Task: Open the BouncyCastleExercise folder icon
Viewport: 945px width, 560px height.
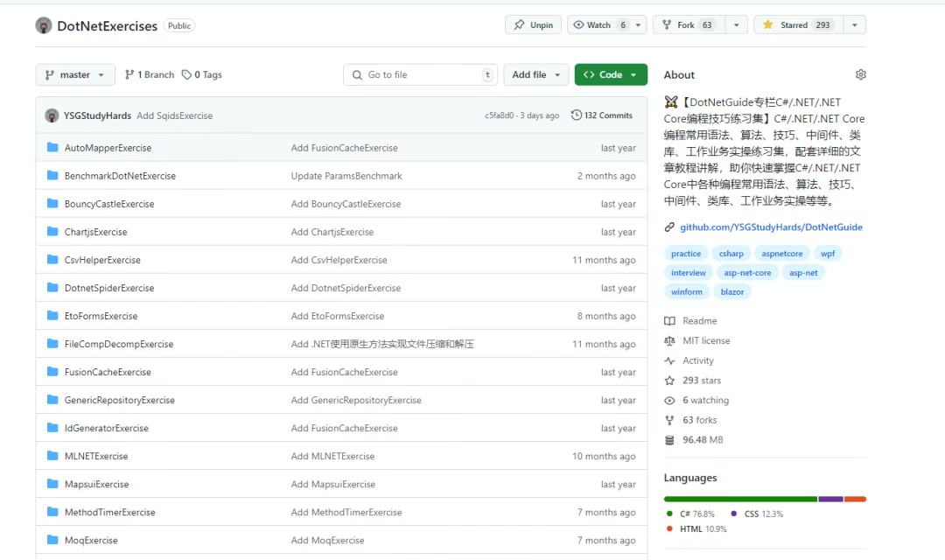Action: tap(52, 203)
